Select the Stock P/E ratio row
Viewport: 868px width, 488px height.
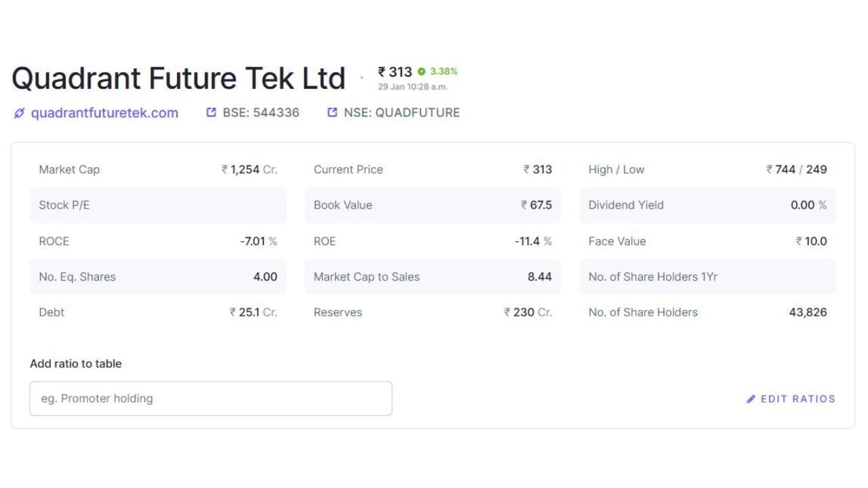[157, 205]
